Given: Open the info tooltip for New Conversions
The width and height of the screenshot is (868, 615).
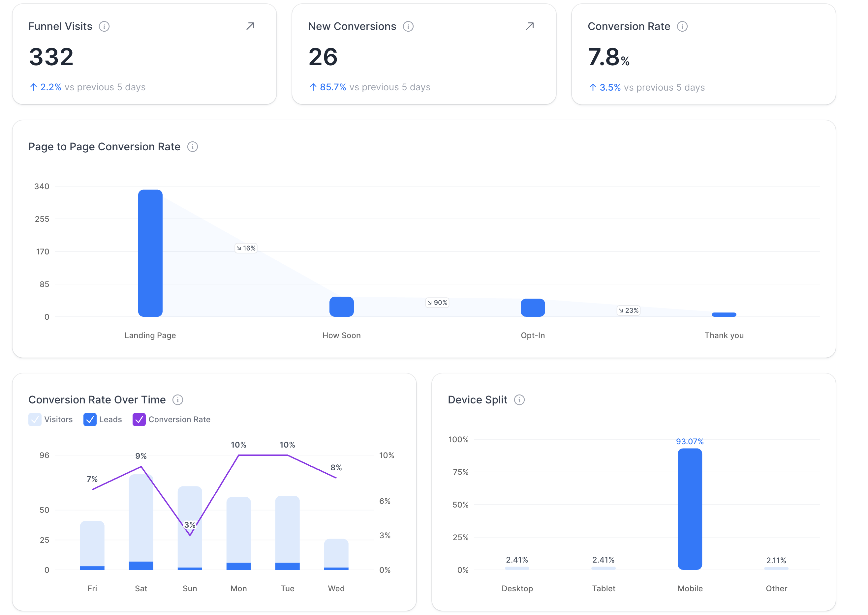Looking at the screenshot, I should 408,26.
